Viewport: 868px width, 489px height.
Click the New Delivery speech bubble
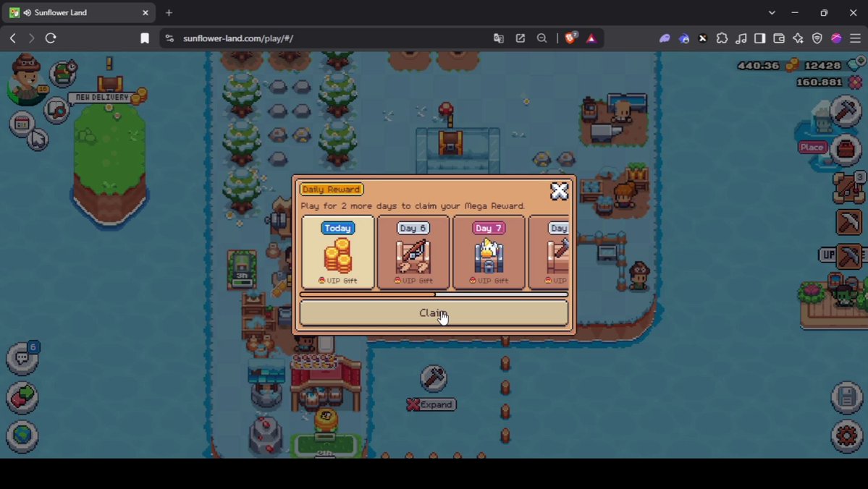point(102,98)
